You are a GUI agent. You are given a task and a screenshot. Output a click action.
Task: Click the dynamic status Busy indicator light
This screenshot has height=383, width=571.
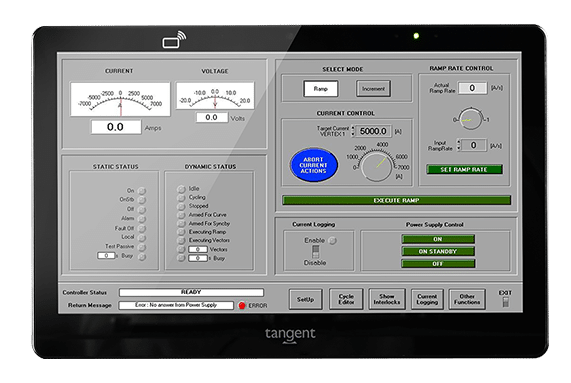tap(181, 258)
